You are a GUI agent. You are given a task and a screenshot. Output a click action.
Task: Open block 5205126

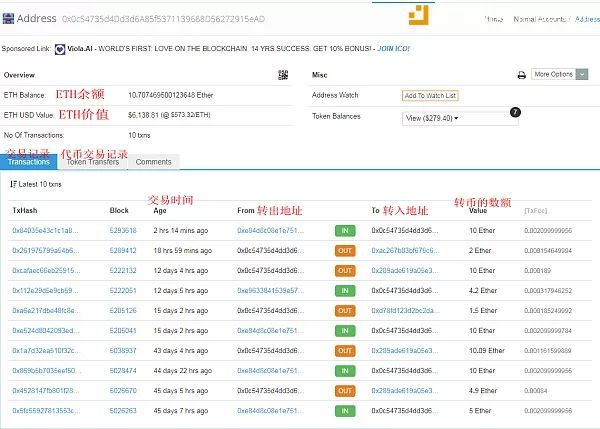(123, 310)
